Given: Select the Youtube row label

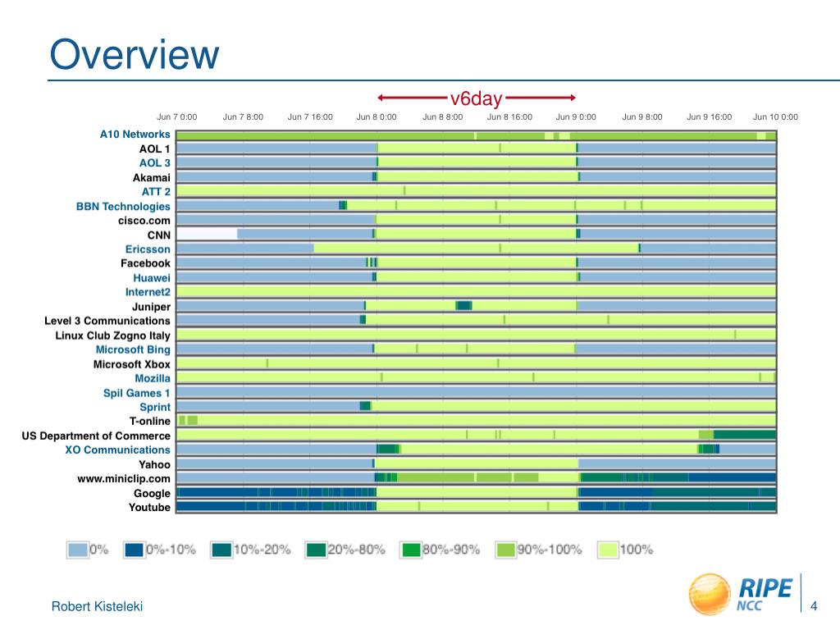Looking at the screenshot, I should (149, 507).
